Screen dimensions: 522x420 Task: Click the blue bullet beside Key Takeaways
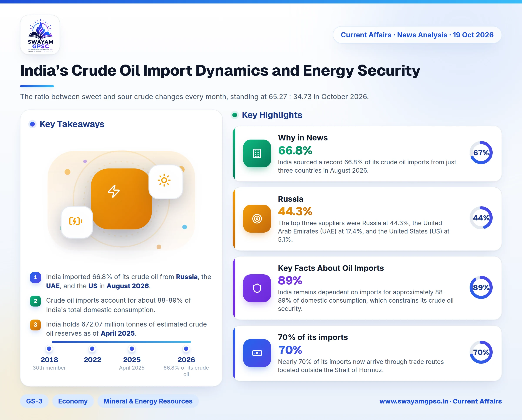32,124
